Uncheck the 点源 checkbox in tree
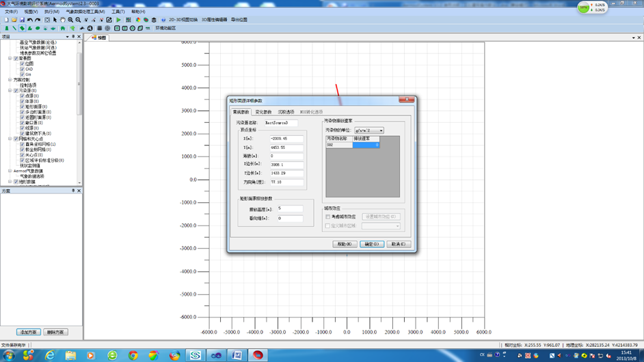 click(22, 96)
